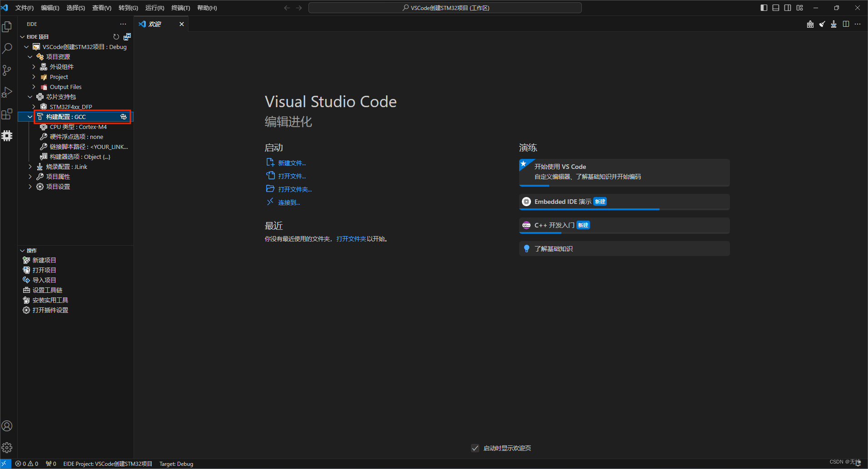Switch toolchain icon on 构建配置 row
The image size is (868, 469).
[124, 117]
